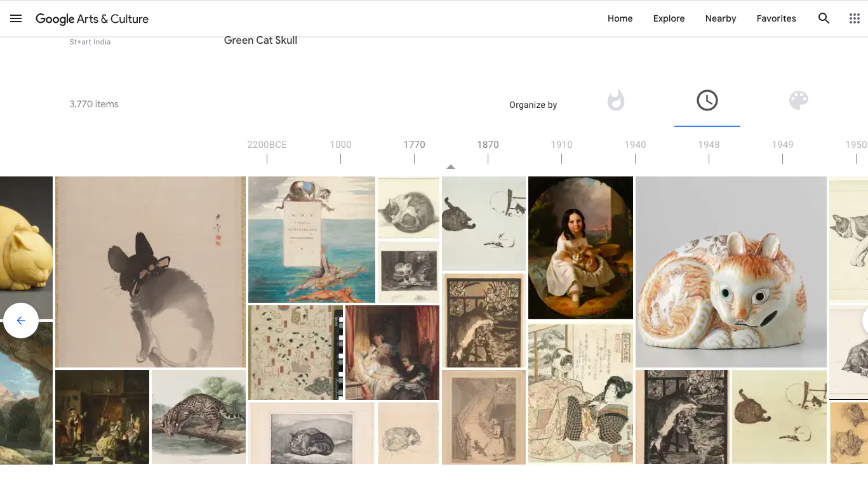This screenshot has width=868, height=483.
Task: Open faint pencil cat sketch
Action: pos(408,433)
